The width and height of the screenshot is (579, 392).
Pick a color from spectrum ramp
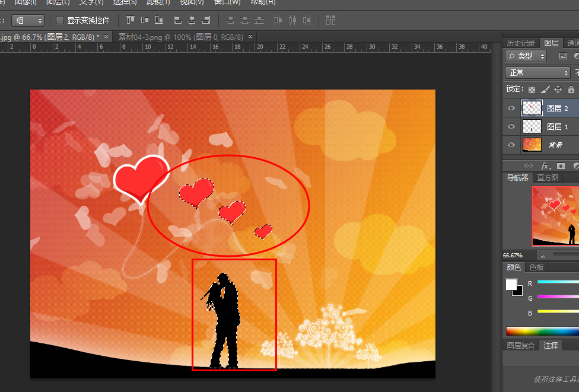coord(542,331)
